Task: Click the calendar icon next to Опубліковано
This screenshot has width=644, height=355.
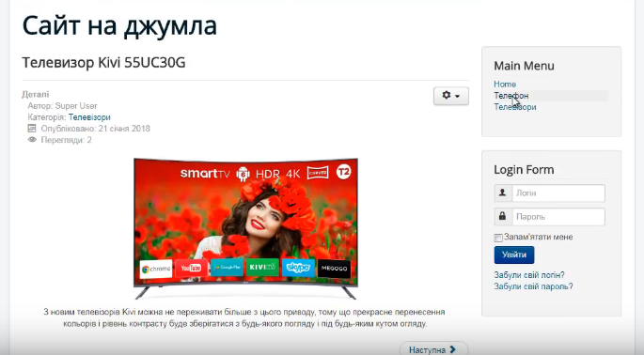Action: point(32,129)
